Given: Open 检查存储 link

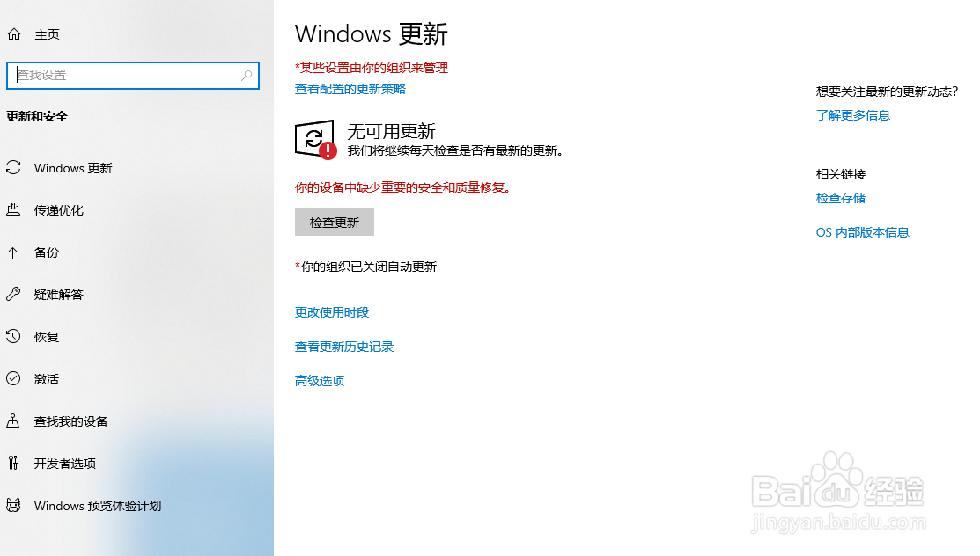Looking at the screenshot, I should 841,198.
